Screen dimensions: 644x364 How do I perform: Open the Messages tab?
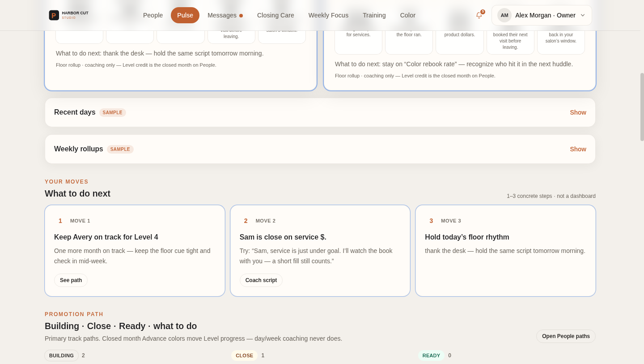pos(225,15)
